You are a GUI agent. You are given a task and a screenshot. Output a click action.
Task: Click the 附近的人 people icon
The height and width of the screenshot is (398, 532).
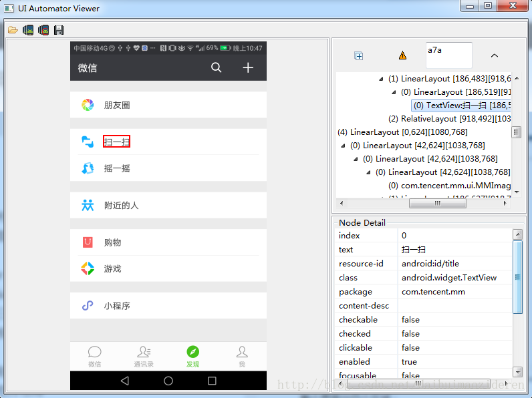click(88, 205)
